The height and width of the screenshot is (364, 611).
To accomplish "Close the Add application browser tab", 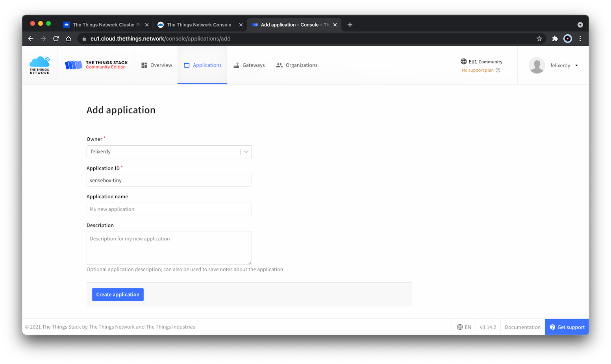I will (335, 25).
